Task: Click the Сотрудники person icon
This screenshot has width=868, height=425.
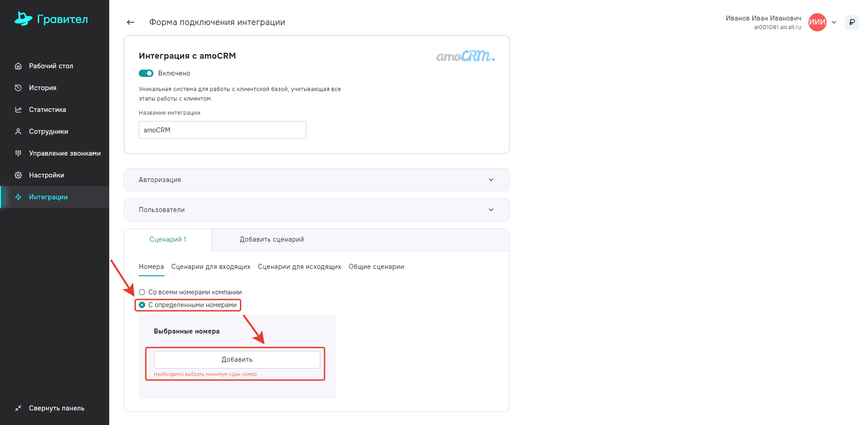Action: [x=18, y=132]
